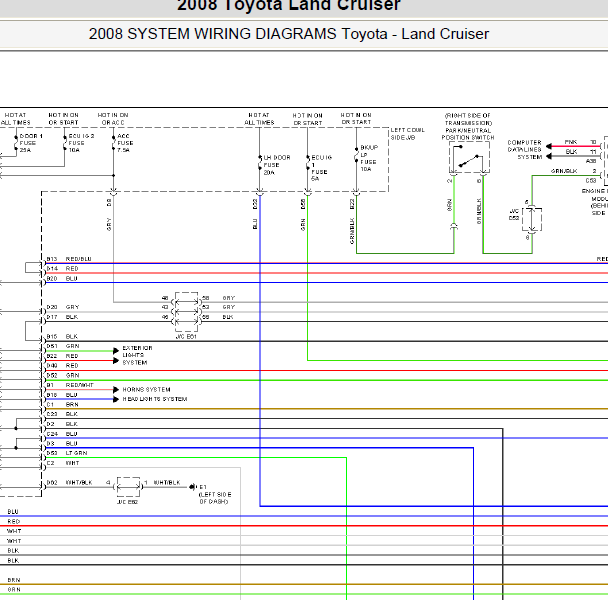This screenshot has height=600, width=608.
Task: Click the 'B13 RED/BLU' terminal label
Action: pyautogui.click(x=69, y=259)
